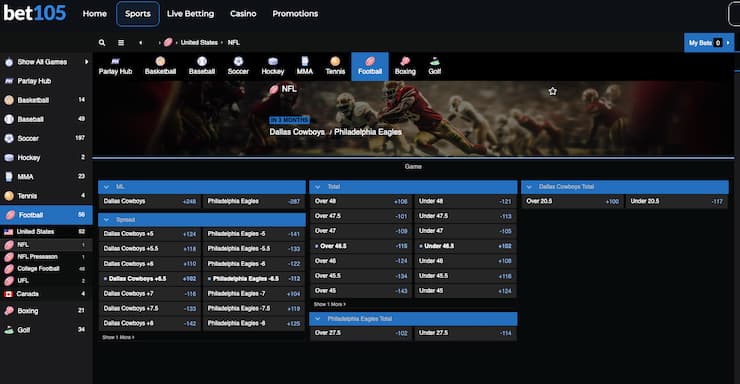The image size is (740, 384).
Task: Click the Golf icon in left sidebar
Action: [x=9, y=330]
